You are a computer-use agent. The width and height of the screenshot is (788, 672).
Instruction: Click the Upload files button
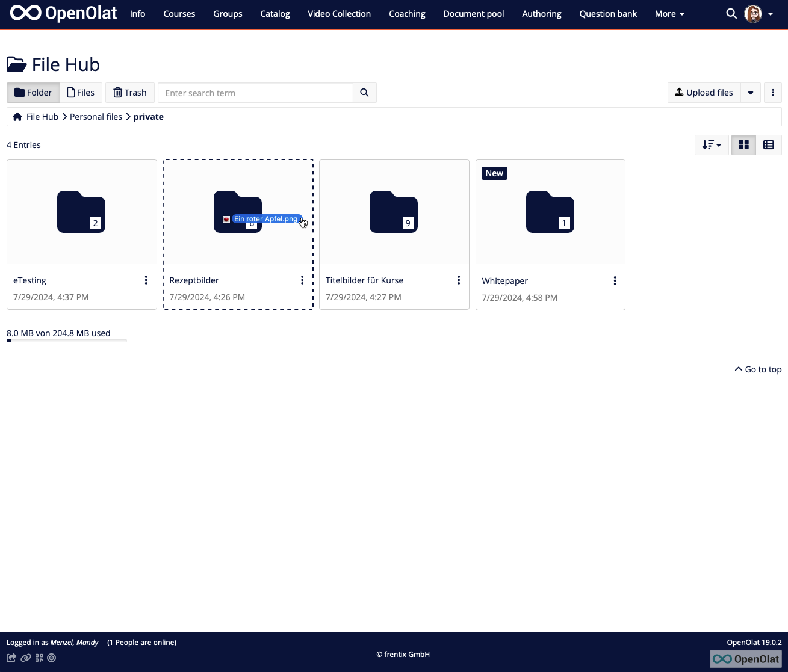[704, 93]
